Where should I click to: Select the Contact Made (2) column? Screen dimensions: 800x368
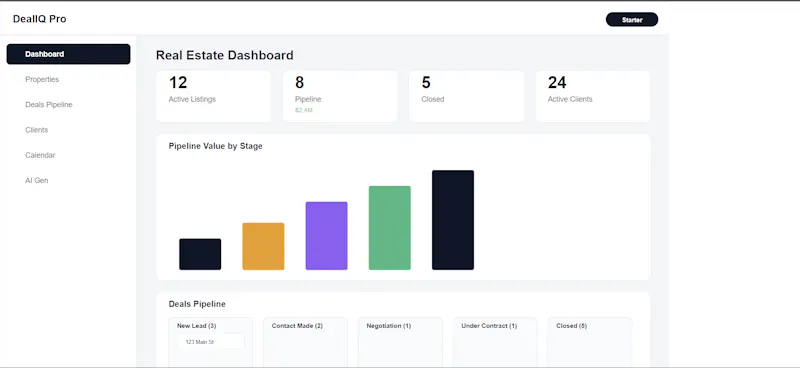[306, 342]
